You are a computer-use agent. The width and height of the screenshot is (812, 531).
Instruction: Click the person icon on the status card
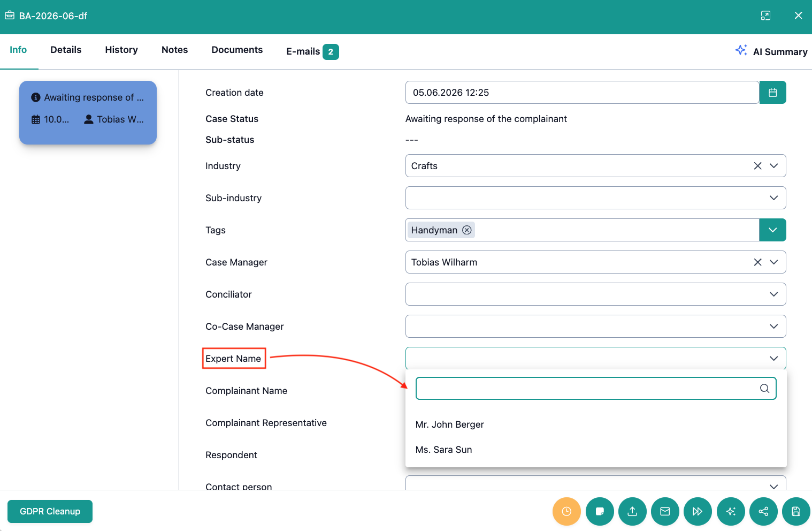point(89,119)
